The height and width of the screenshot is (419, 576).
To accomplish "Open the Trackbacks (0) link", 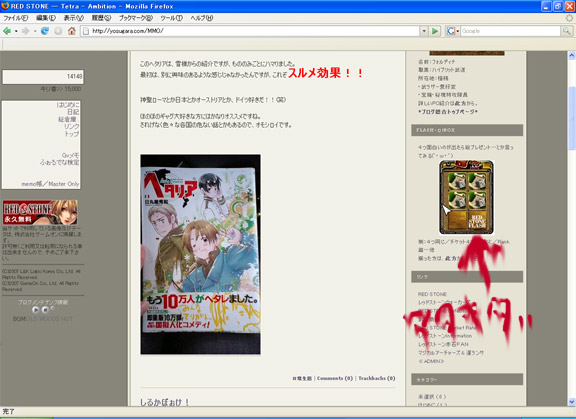I will tap(377, 378).
